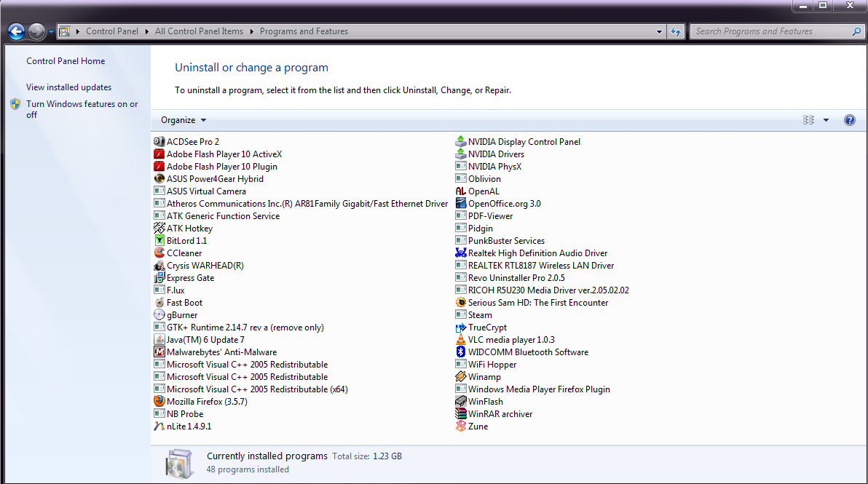
Task: Select F.lux in the program list
Action: click(x=170, y=290)
